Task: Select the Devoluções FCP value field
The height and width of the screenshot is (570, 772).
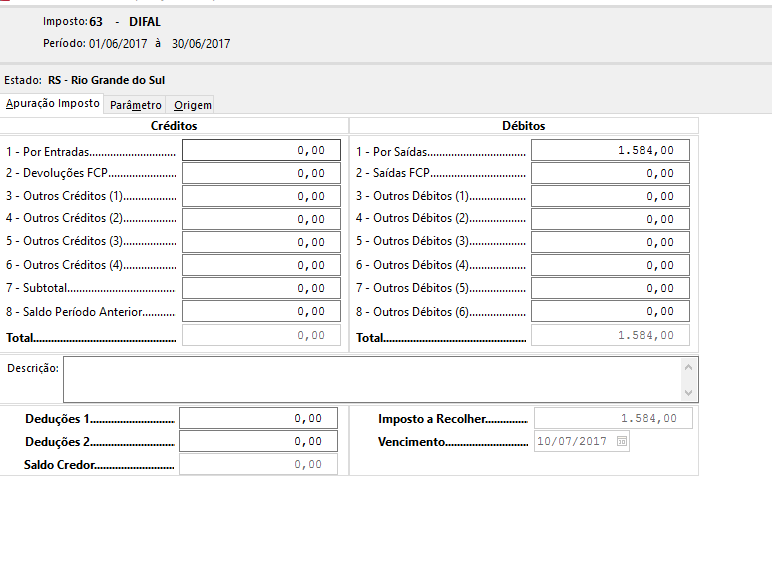Action: point(261,173)
